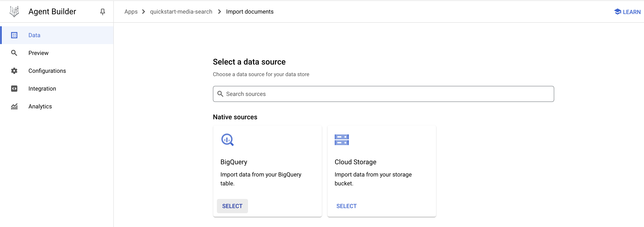Screen dimensions: 644x227
Task: Click the Agent Builder logo icon
Action: click(14, 12)
